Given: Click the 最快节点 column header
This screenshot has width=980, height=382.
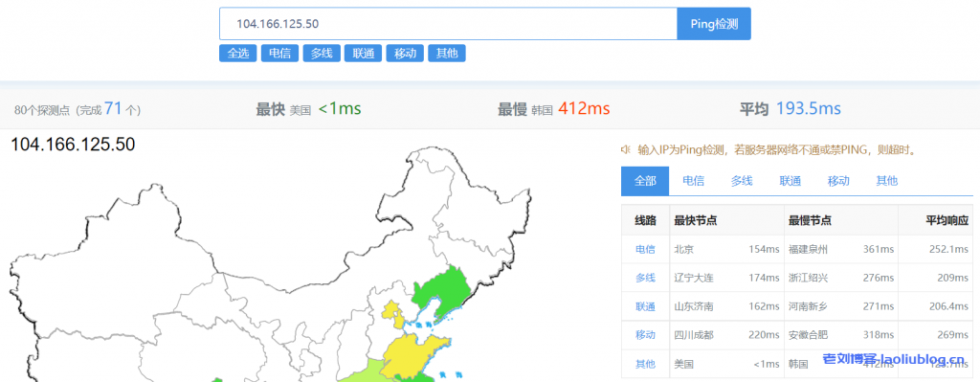Looking at the screenshot, I should pyautogui.click(x=726, y=221).
